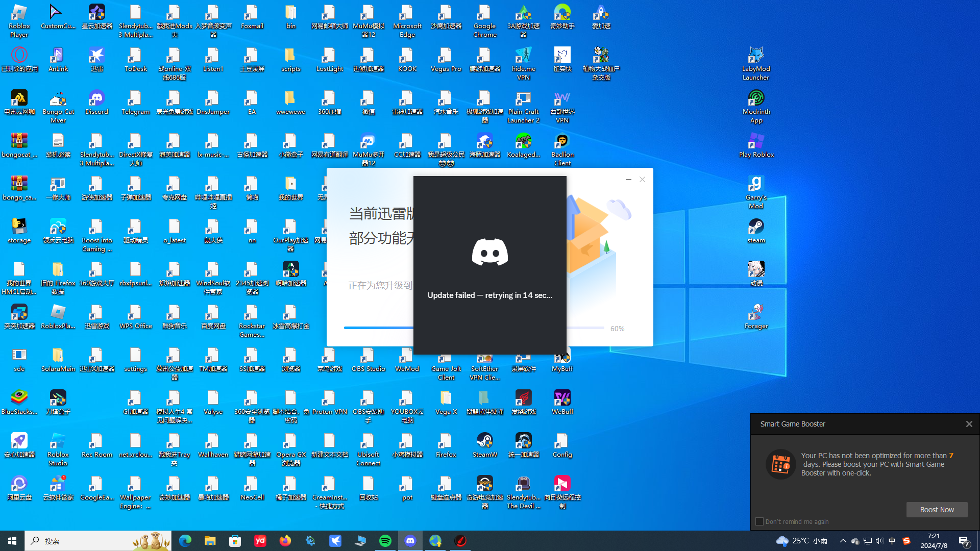This screenshot has height=551, width=980.
Task: Close the Smart Game Booster notification
Action: point(969,424)
